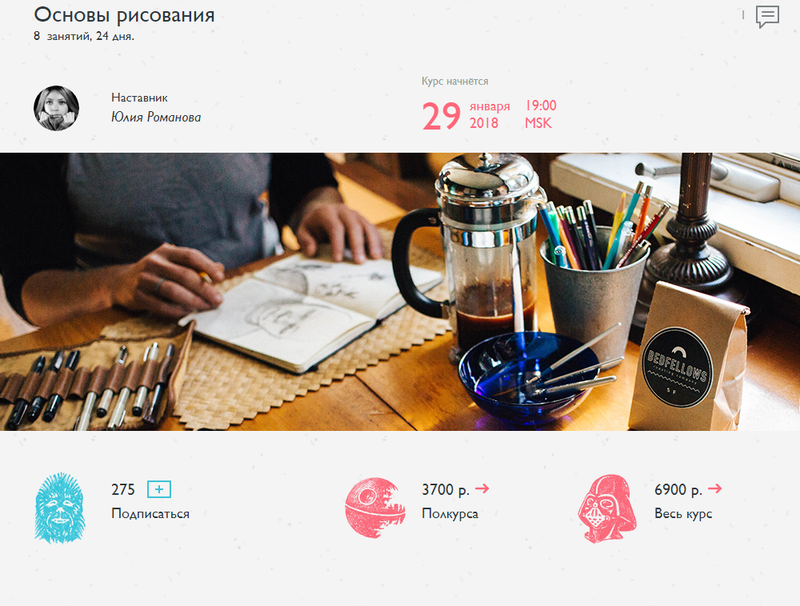Click the arrow next to 3700 р.
800x606 pixels.
[x=482, y=489]
